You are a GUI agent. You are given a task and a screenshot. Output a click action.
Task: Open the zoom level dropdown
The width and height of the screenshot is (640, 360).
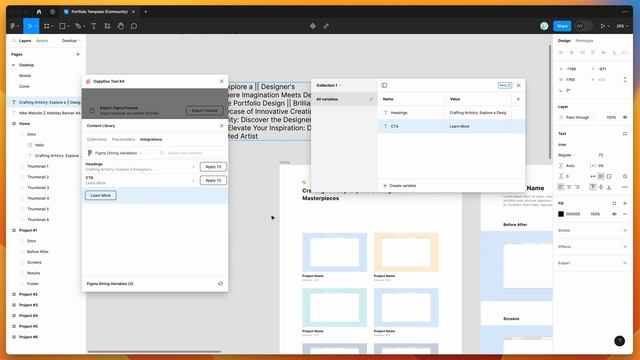[x=622, y=26]
